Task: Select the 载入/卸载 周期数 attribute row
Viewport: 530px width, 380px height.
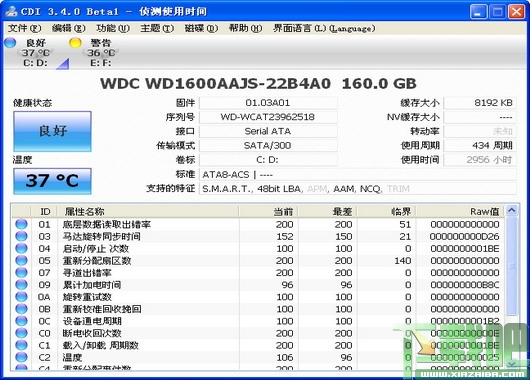Action: [258, 345]
